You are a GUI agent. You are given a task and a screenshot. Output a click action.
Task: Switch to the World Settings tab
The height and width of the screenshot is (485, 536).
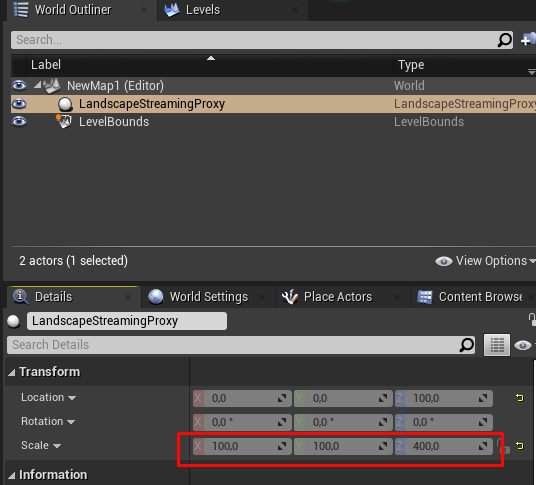pos(209,297)
